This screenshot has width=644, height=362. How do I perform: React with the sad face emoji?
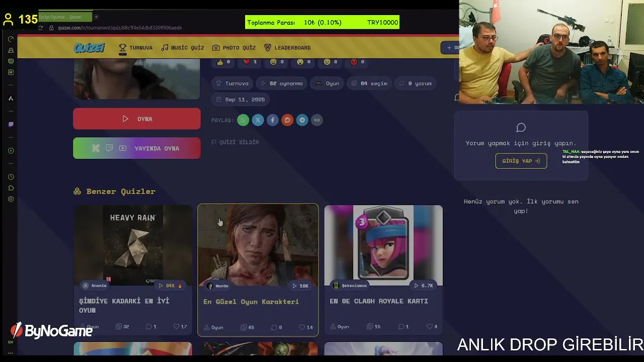331,62
